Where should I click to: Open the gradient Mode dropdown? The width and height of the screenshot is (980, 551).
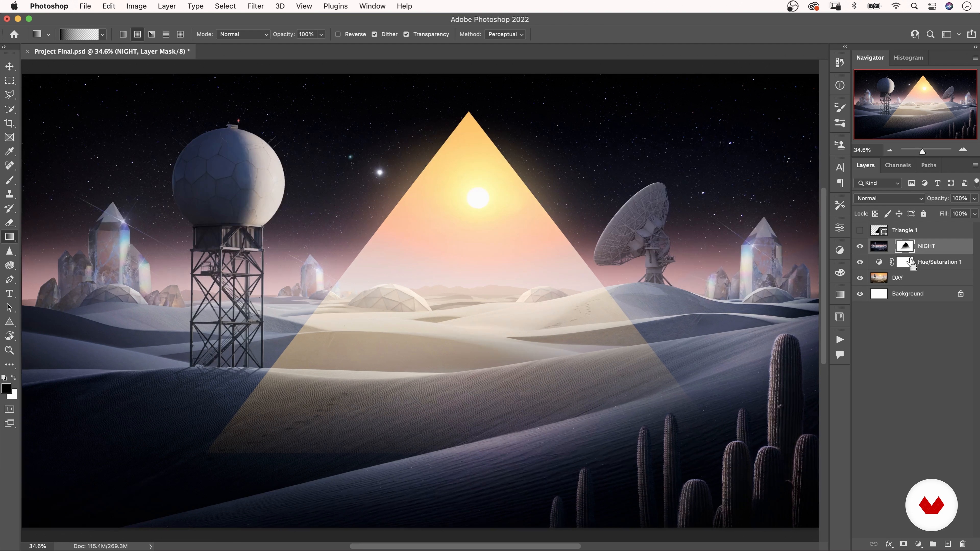[x=243, y=34]
